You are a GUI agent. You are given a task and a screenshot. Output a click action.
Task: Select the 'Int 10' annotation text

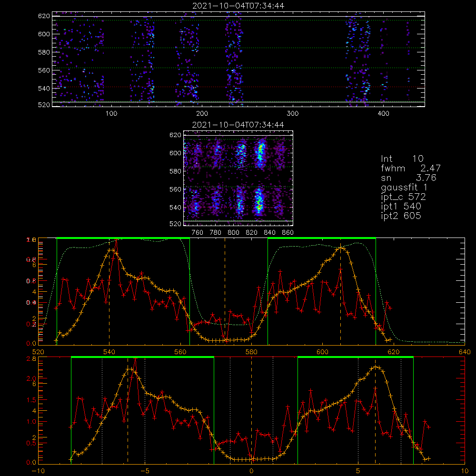pos(402,159)
